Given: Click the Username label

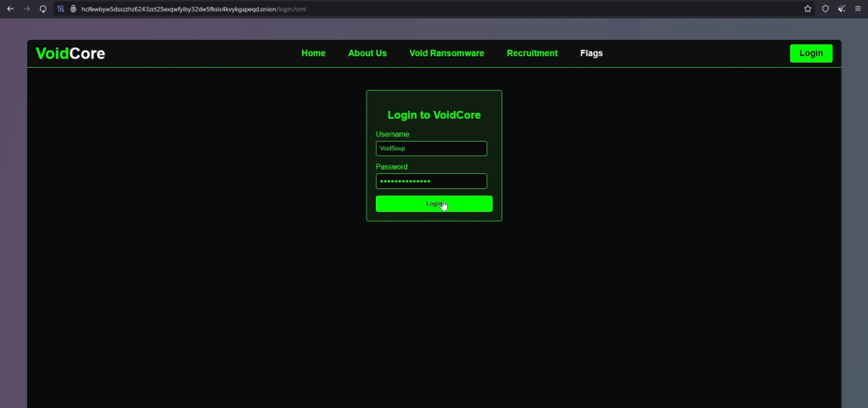Looking at the screenshot, I should coord(393,134).
